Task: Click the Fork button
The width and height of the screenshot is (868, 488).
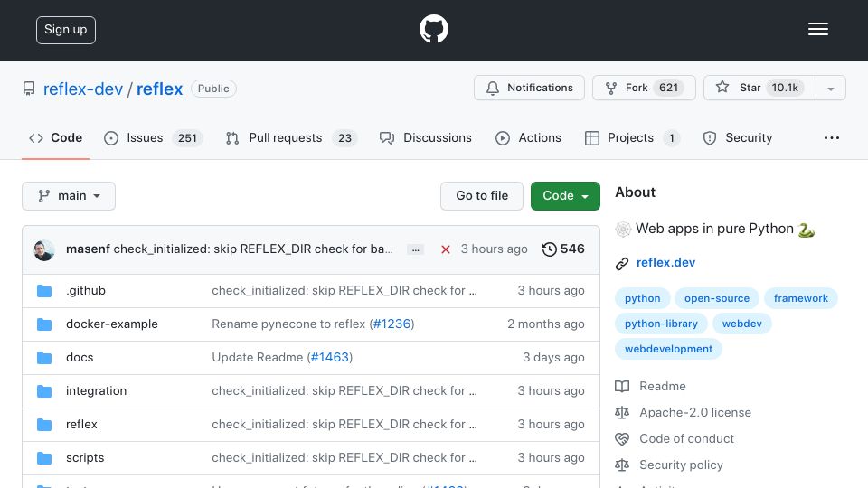Action: [644, 88]
